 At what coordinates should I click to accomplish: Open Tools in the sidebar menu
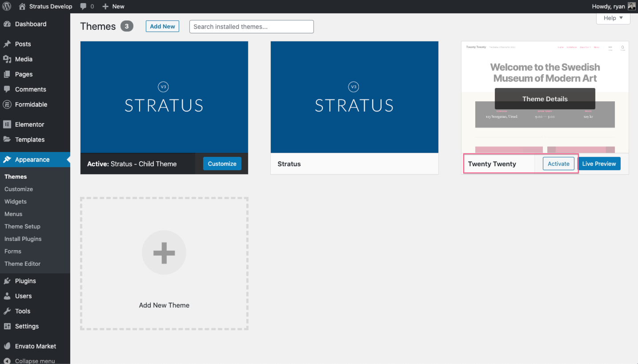pos(35,311)
